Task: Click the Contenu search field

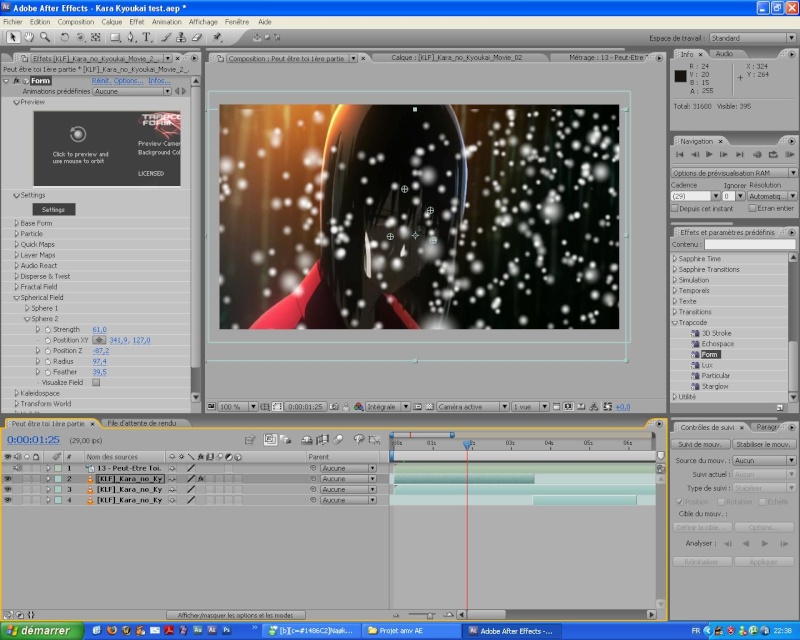Action: [x=749, y=244]
